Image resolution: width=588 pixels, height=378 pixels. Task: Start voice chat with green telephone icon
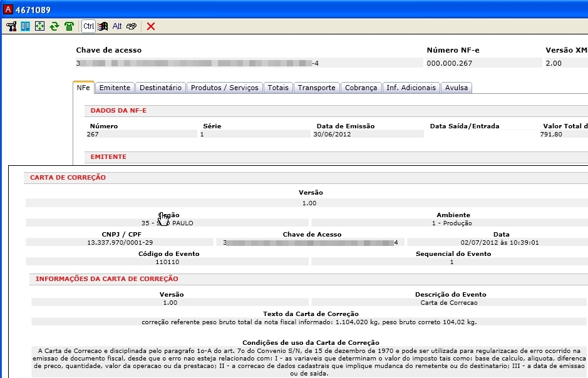(69, 26)
